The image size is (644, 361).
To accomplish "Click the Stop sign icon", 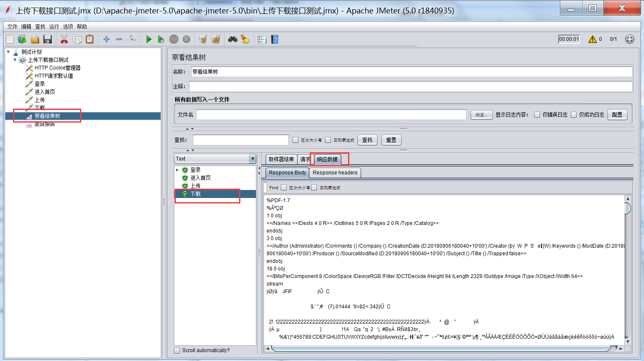I will [174, 39].
